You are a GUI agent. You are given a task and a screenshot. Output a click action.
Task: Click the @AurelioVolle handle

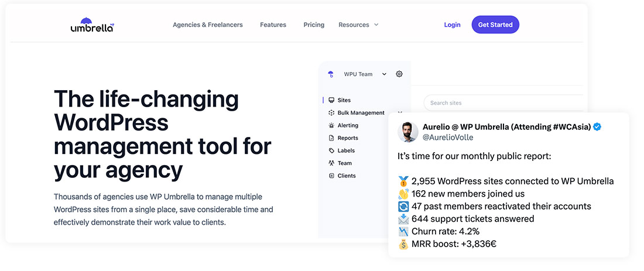448,138
